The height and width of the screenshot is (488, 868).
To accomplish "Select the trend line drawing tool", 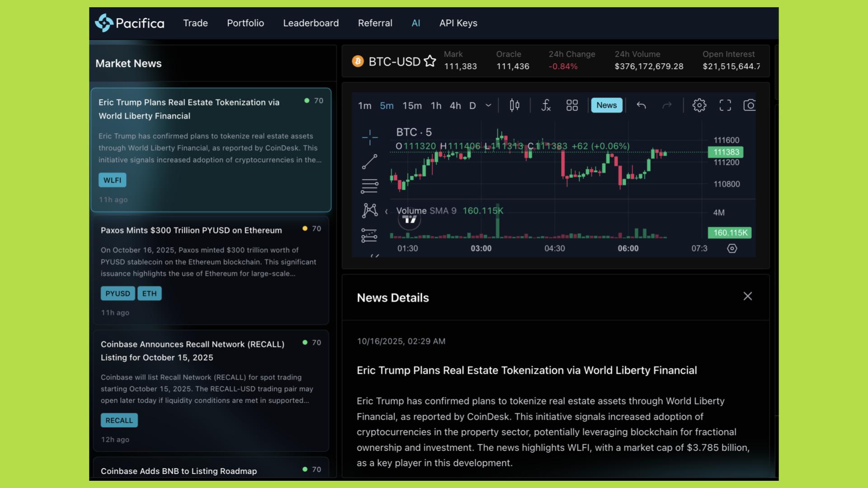I will tap(369, 162).
